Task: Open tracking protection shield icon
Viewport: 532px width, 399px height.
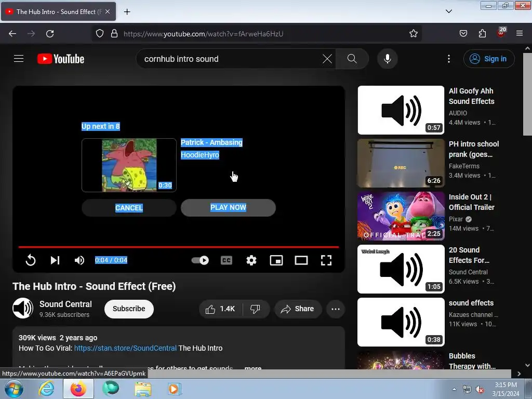Action: pyautogui.click(x=99, y=34)
